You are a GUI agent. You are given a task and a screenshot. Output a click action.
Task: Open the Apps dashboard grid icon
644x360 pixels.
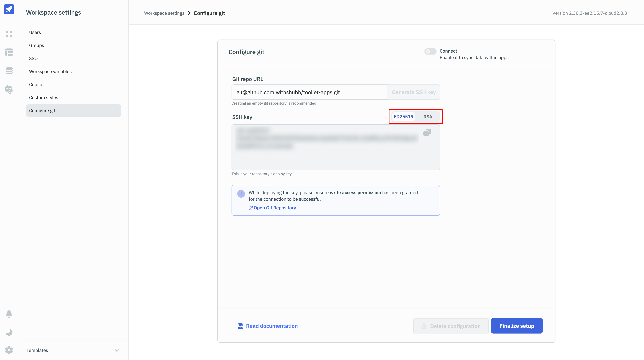click(x=9, y=34)
